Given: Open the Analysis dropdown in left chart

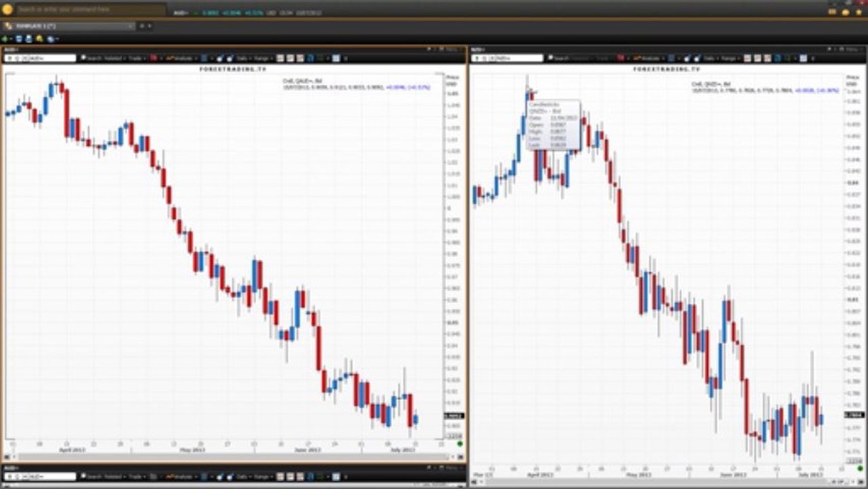Looking at the screenshot, I should click(181, 58).
